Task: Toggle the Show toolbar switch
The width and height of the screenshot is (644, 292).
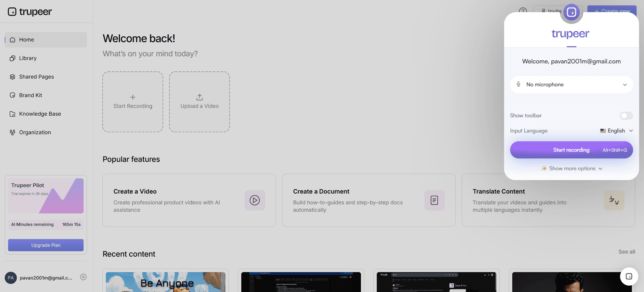Action: tap(626, 116)
